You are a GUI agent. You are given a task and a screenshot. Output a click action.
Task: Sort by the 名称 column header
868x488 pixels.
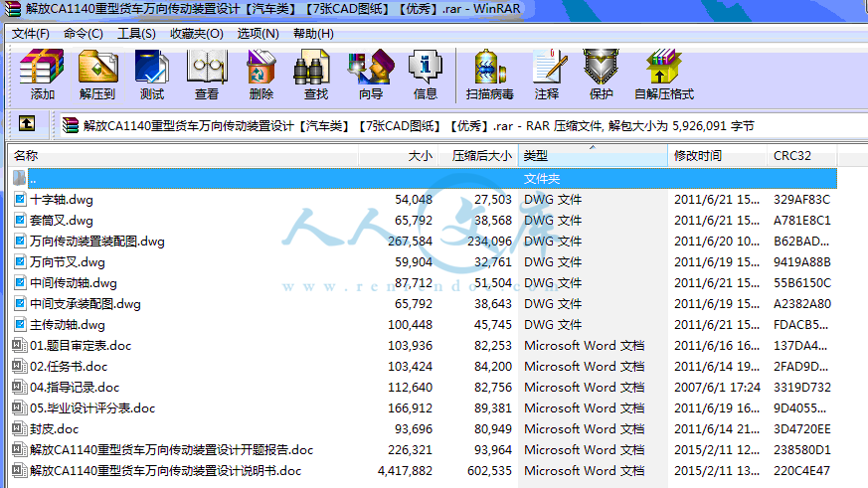183,156
